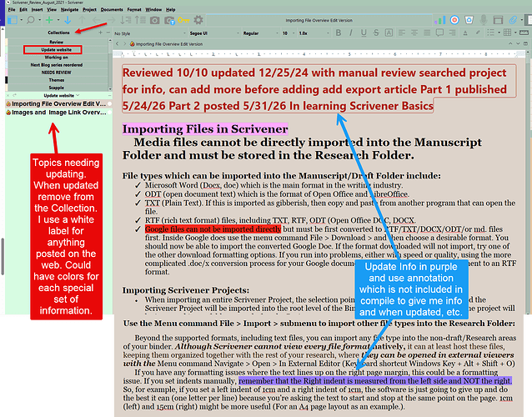Select the Working on collection
Screen dimensions: 532x417
[x=57, y=58]
